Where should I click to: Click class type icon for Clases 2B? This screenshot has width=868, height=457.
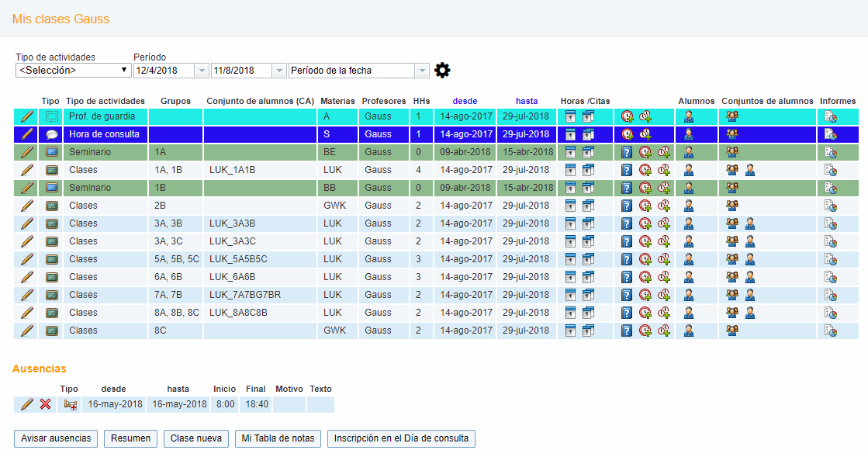pyautogui.click(x=51, y=206)
